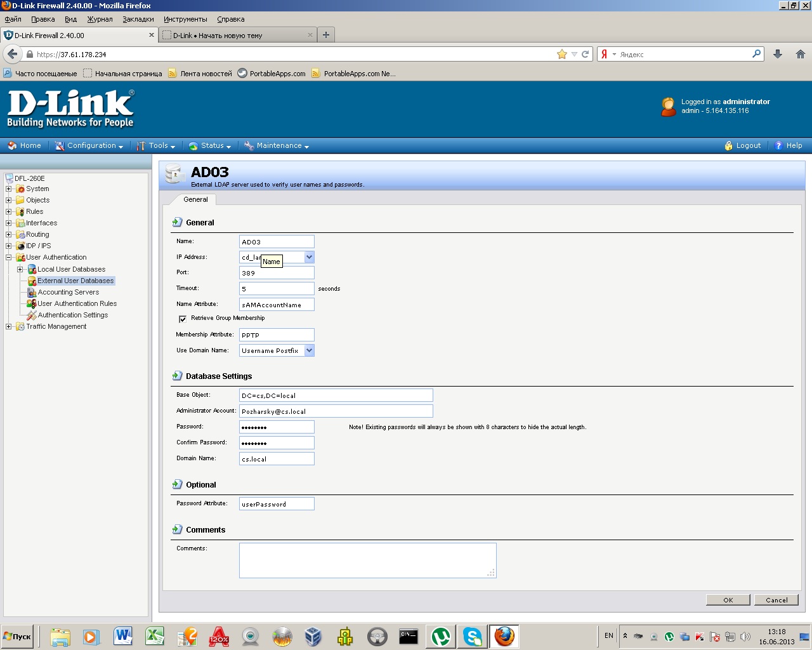Expand the System tree node
The image size is (812, 650).
point(9,189)
